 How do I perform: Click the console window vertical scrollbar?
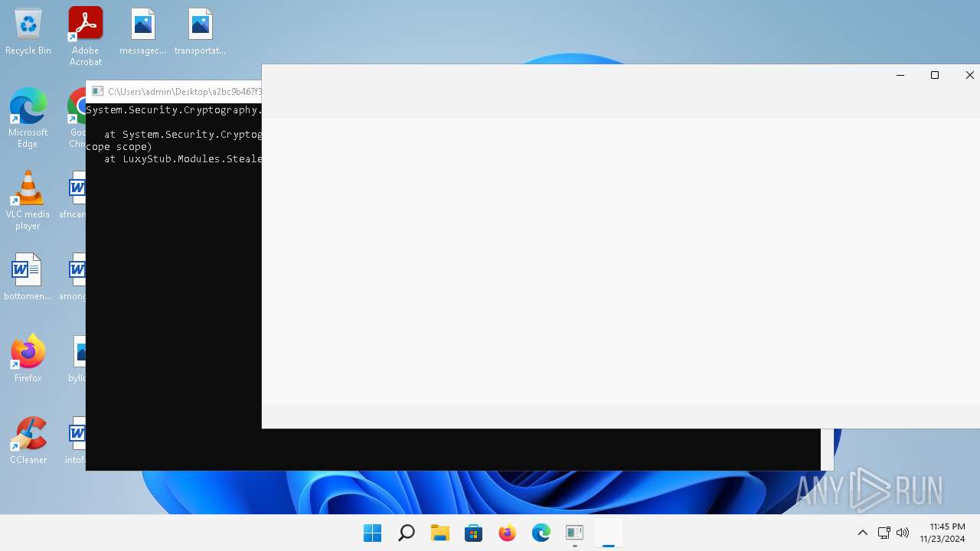[x=827, y=449]
